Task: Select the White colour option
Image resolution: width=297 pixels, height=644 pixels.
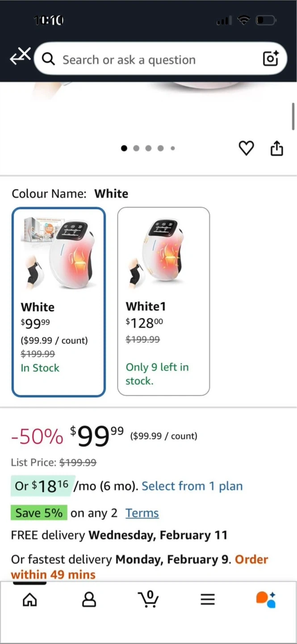Action: [x=59, y=302]
